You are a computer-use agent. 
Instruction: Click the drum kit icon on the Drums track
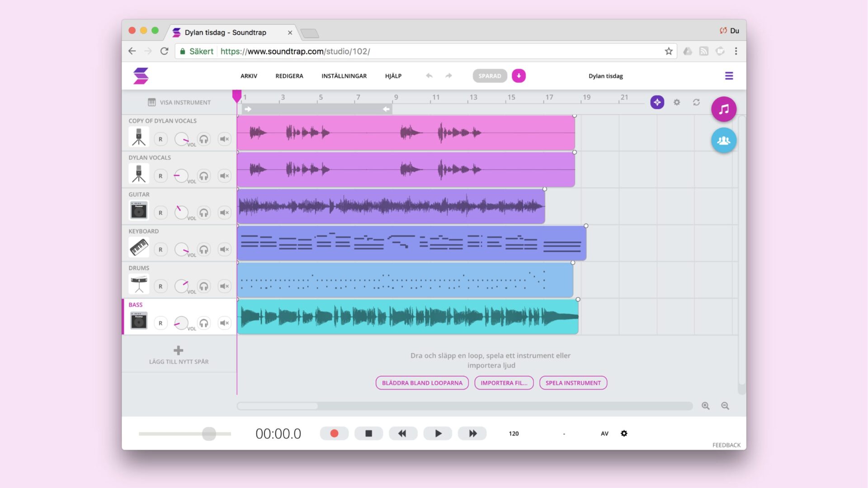click(138, 284)
